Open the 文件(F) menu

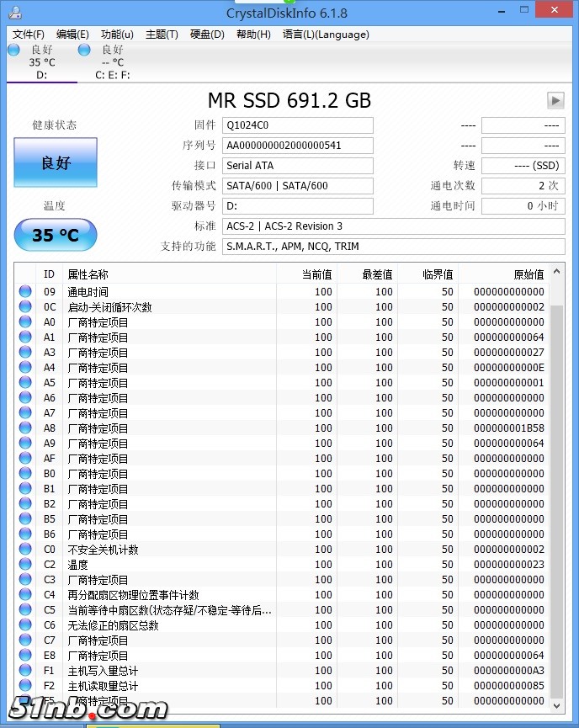[29, 35]
